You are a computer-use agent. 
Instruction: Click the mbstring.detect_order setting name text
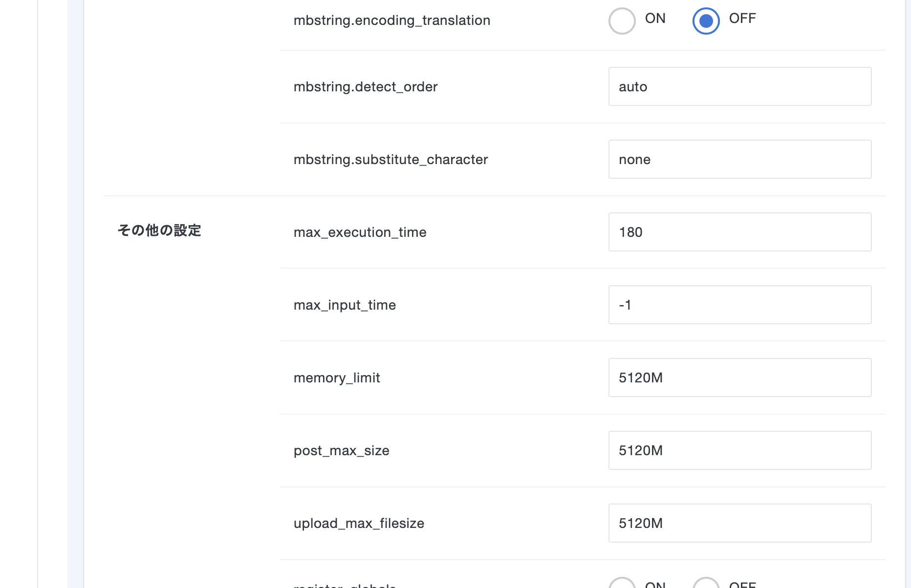(365, 87)
